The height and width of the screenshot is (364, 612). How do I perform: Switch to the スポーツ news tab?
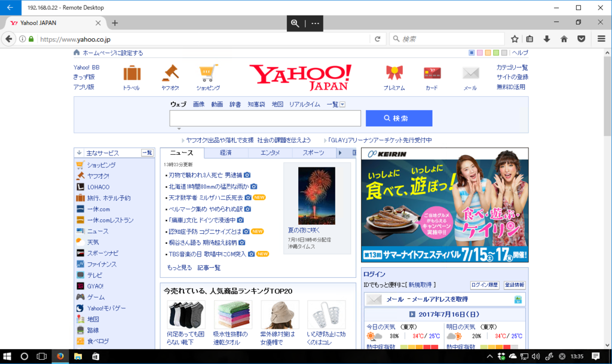314,153
